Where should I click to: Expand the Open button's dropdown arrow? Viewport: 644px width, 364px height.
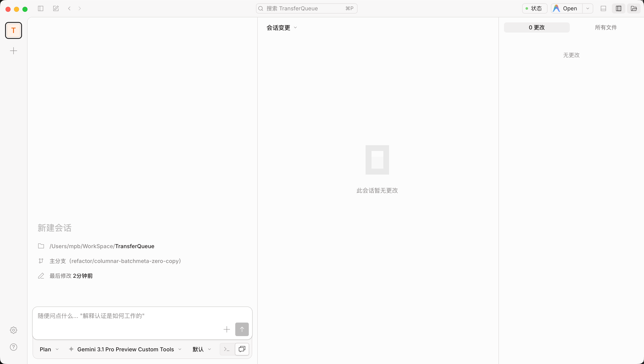pyautogui.click(x=588, y=8)
